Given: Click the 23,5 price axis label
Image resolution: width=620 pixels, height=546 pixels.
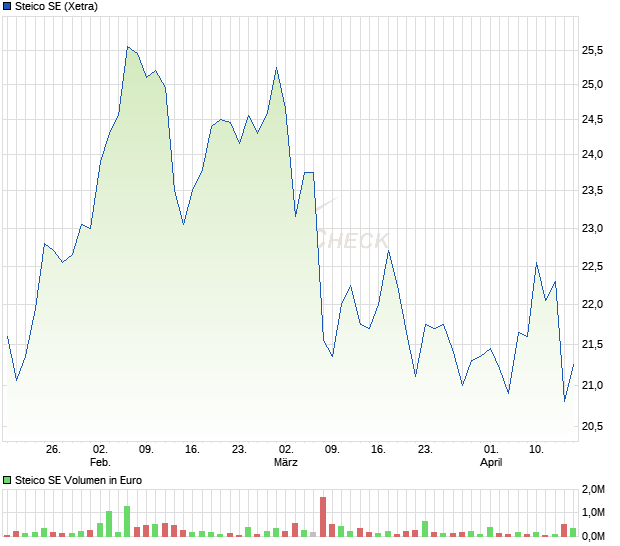Looking at the screenshot, I should [592, 190].
